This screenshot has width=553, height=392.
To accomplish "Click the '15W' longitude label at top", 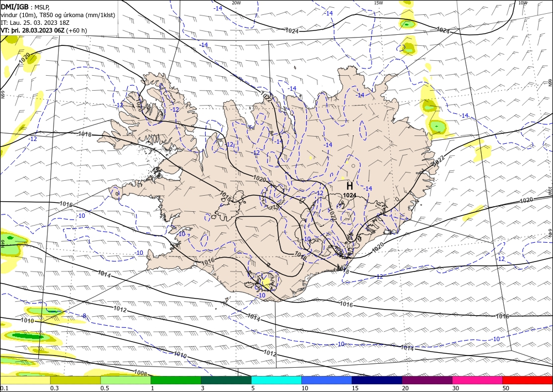I will (378, 3).
